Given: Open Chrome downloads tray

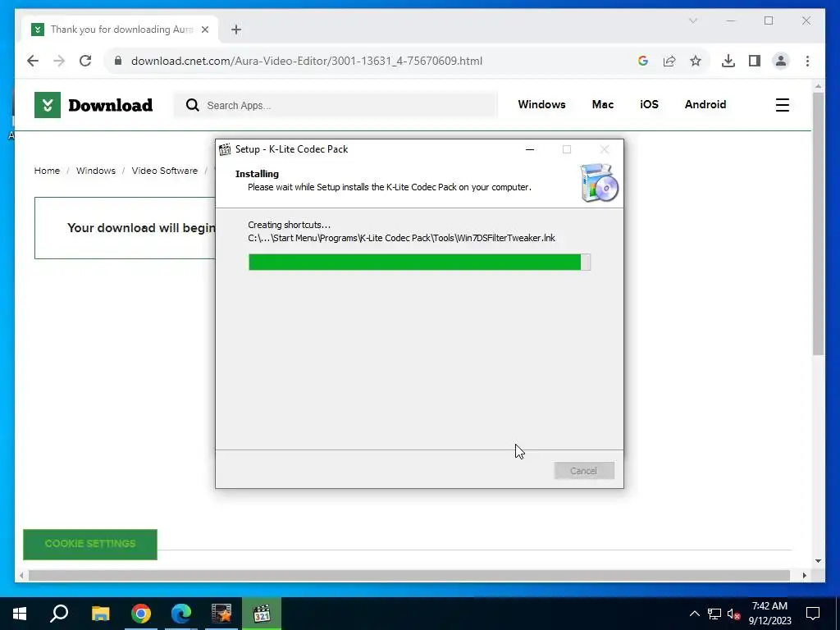Looking at the screenshot, I should click(728, 61).
